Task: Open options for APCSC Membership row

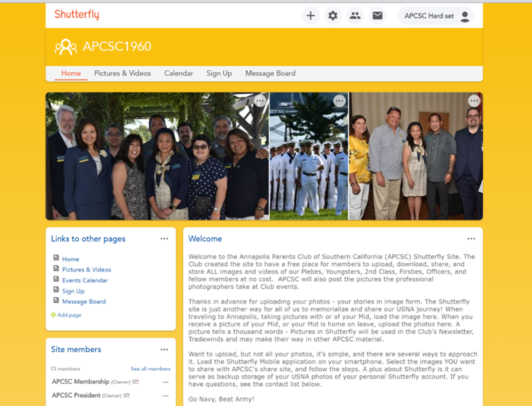Action: [x=166, y=382]
